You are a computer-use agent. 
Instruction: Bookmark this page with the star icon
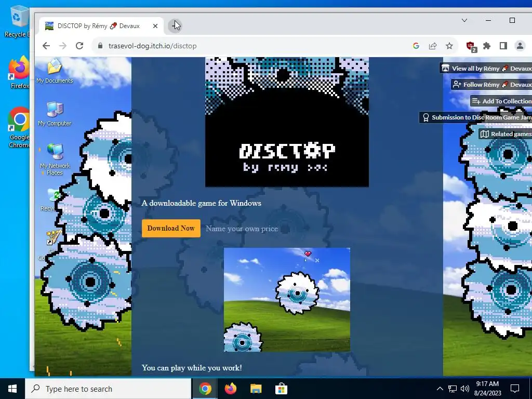pyautogui.click(x=449, y=46)
